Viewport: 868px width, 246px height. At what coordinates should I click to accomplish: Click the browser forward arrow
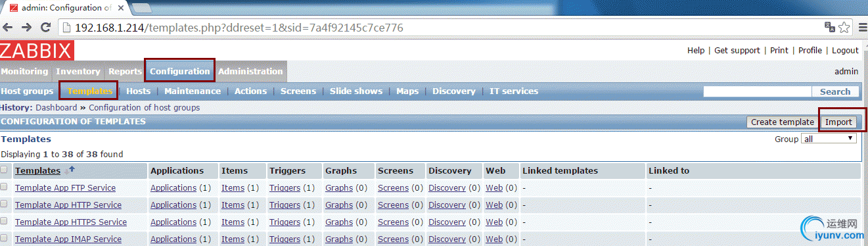[26, 28]
